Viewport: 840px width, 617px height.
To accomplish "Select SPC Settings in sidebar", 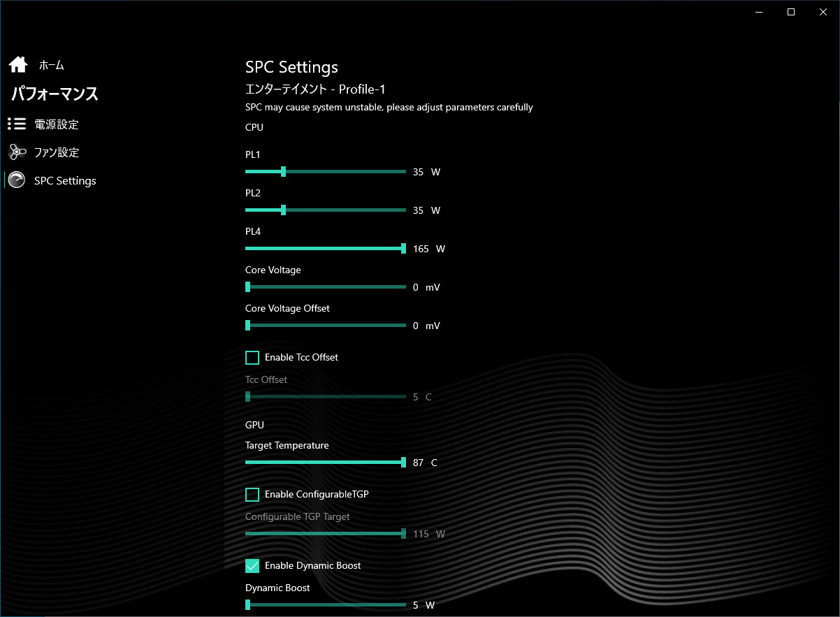I will point(65,180).
